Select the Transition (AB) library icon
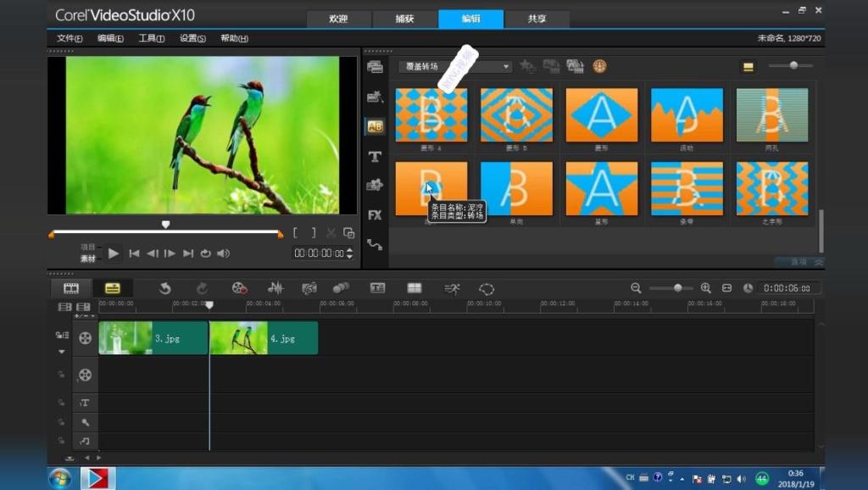The image size is (868, 490). pos(375,126)
